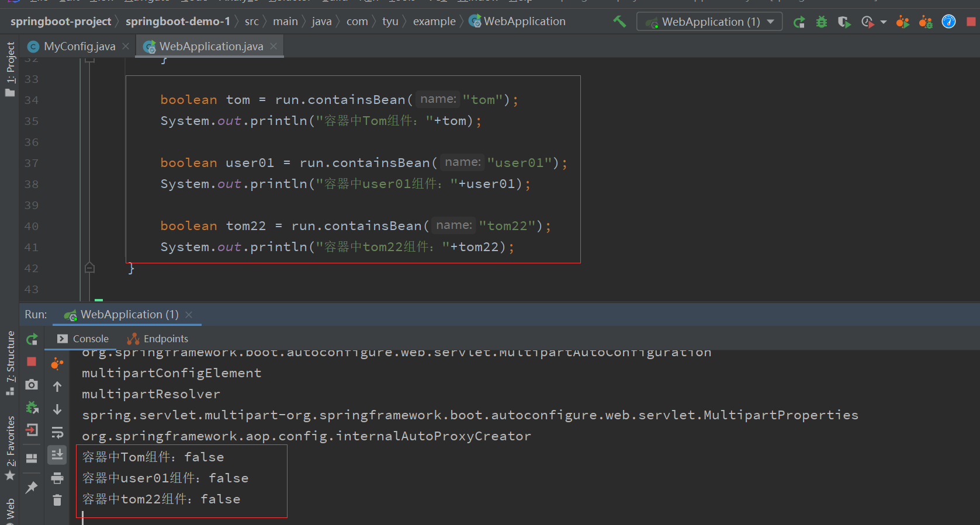Click the java breadcrumb
This screenshot has width=980, height=525.
coord(321,22)
